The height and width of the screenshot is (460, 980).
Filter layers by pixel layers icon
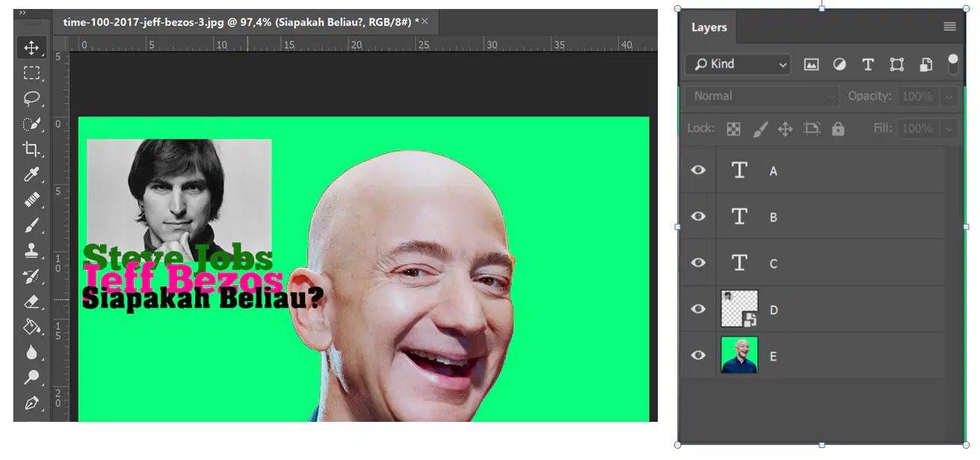click(811, 64)
